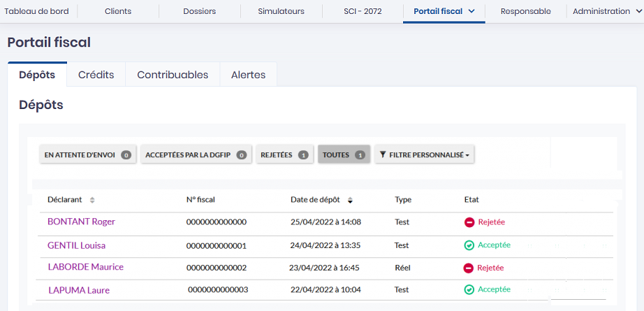Sort by Date de dépôt arrow icon
Viewport: 644px width, 311px height.
pyautogui.click(x=350, y=201)
